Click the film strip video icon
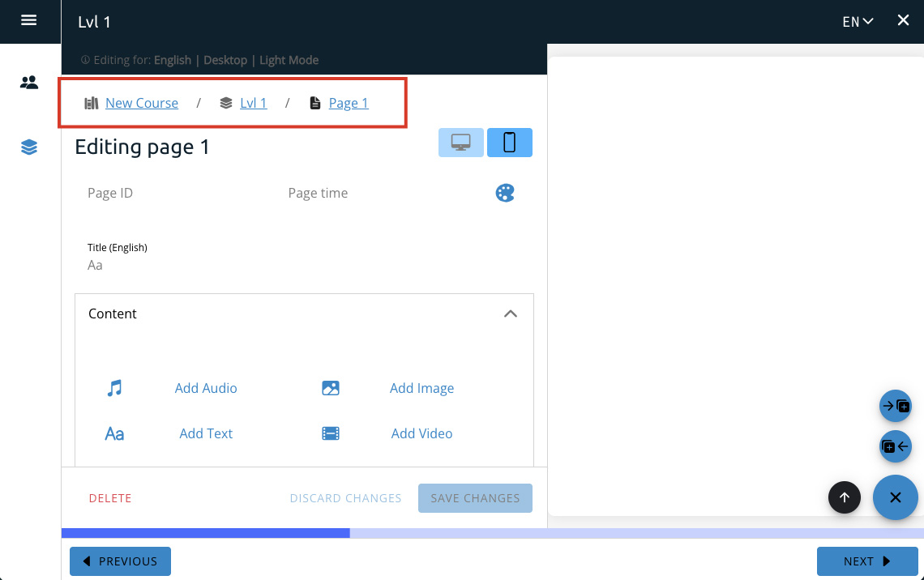The width and height of the screenshot is (924, 580). coord(331,433)
